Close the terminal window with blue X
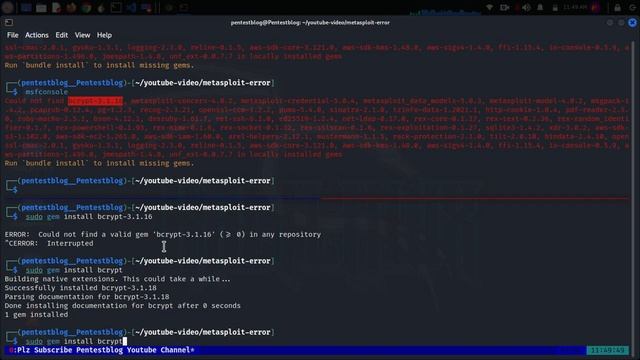 click(x=632, y=23)
